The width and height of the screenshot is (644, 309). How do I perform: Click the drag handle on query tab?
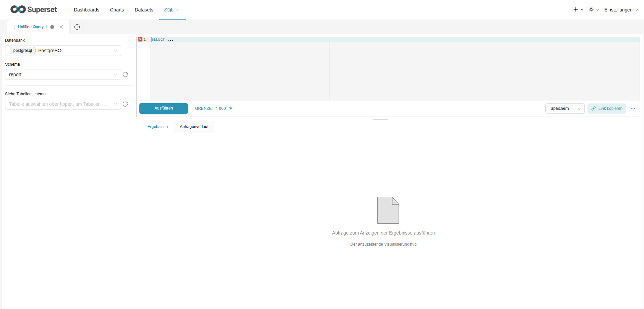(x=14, y=27)
